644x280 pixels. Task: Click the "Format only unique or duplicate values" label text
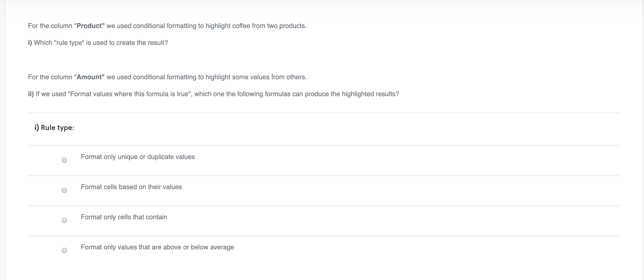[138, 157]
